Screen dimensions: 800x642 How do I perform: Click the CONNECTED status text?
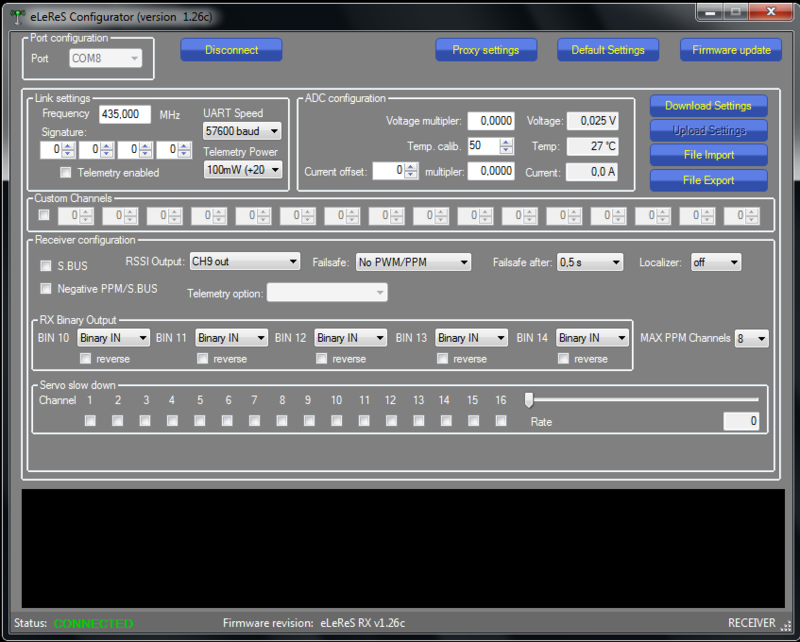[93, 623]
